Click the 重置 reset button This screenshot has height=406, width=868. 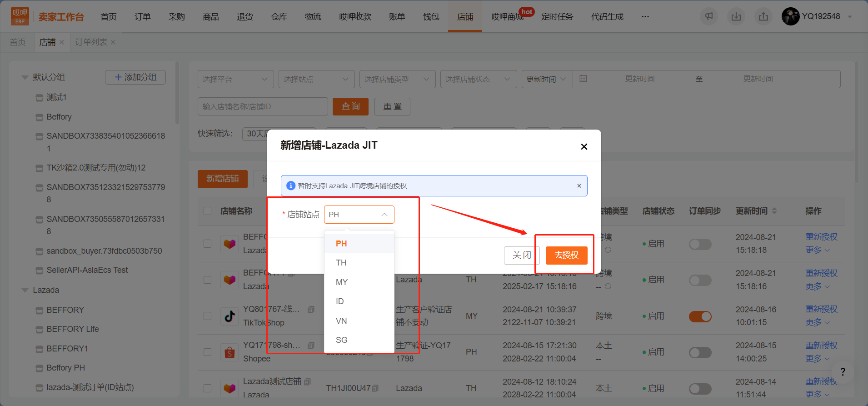pos(392,106)
